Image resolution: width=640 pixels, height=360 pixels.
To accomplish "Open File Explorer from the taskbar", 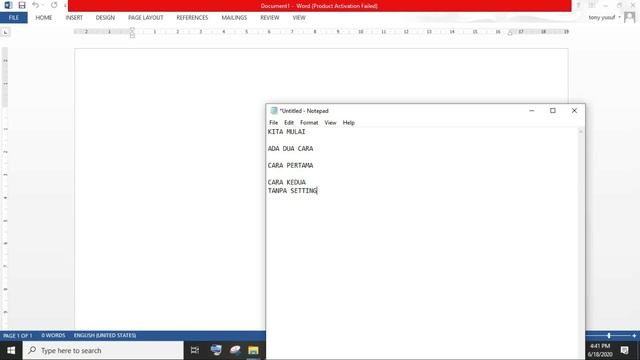I will click(253, 350).
